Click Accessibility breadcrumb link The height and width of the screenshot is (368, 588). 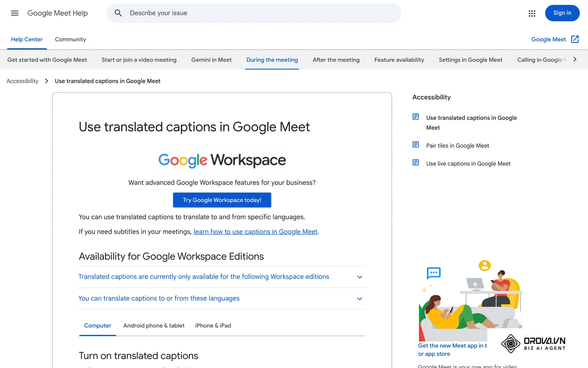pos(22,81)
